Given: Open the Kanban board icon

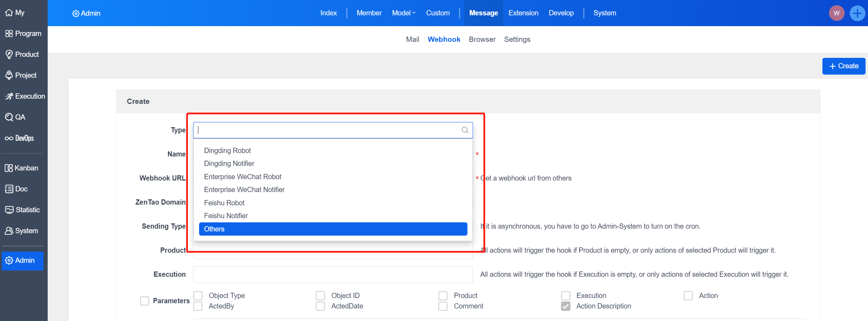Looking at the screenshot, I should point(9,168).
